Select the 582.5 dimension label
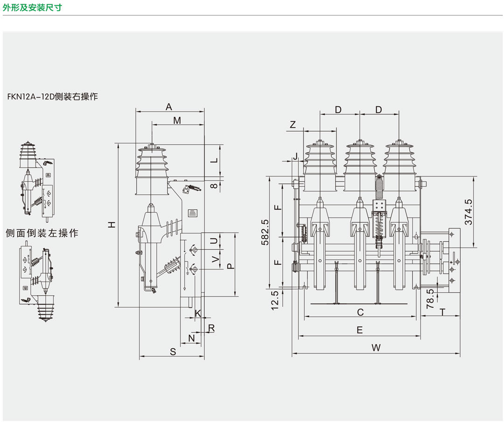 (265, 232)
